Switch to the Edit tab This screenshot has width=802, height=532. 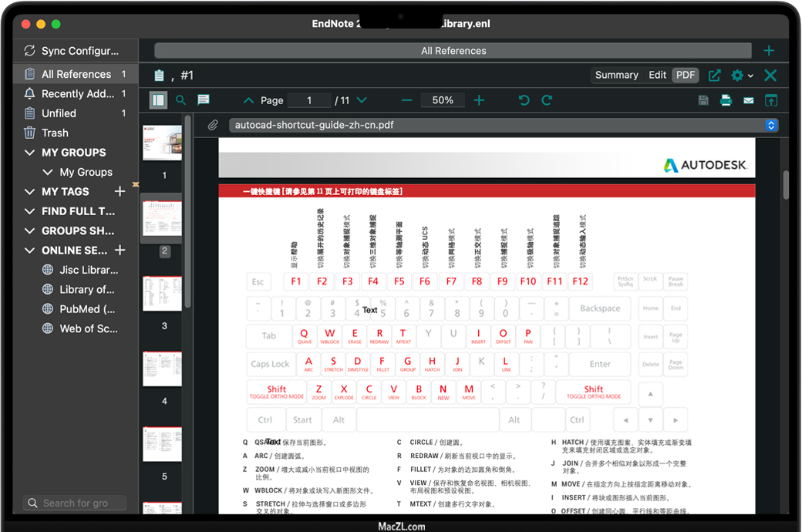coord(657,75)
